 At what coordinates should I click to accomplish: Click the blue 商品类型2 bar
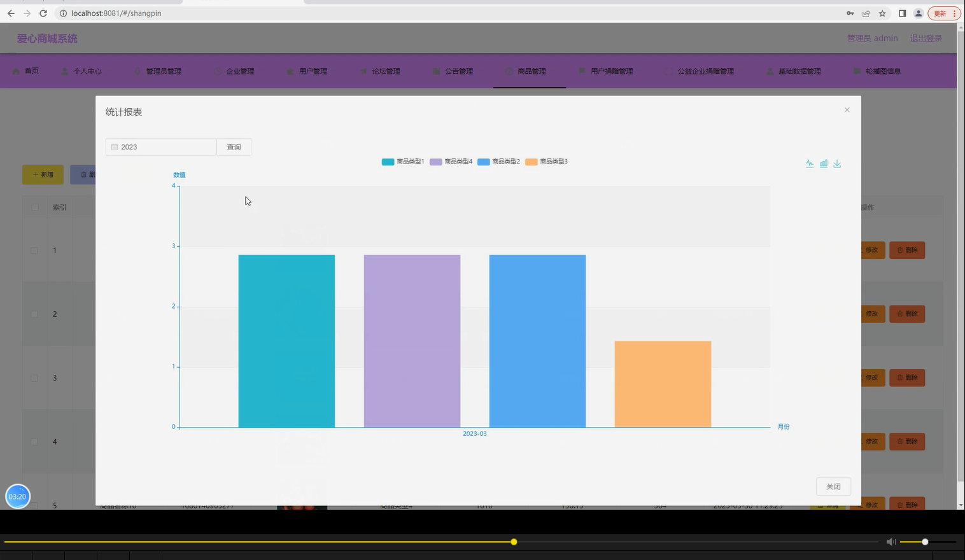tap(537, 341)
